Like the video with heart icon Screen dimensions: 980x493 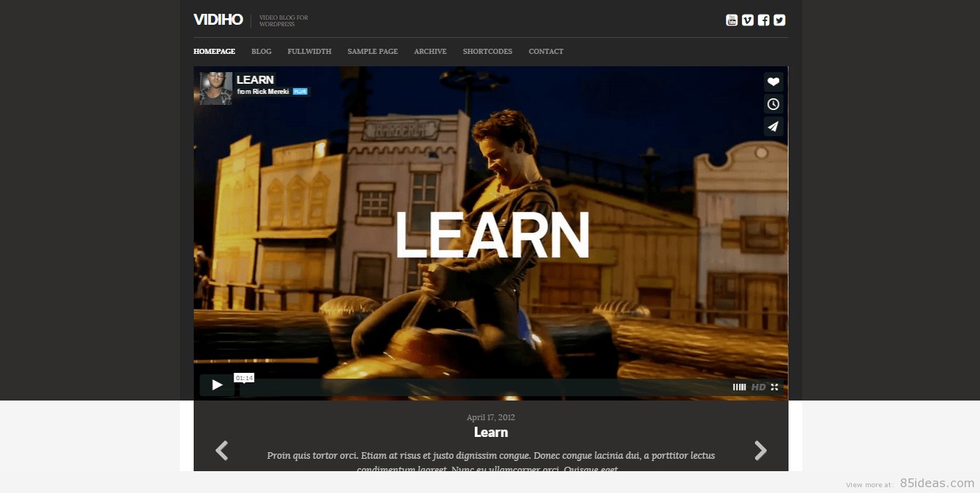tap(773, 82)
